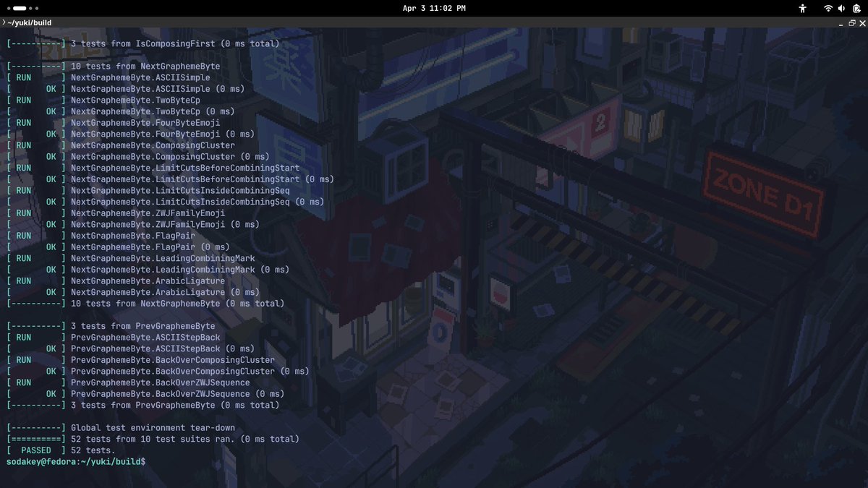Click the RUN line for NextGraphemeByte.FlagPair
The width and height of the screenshot is (868, 488).
[x=101, y=236]
